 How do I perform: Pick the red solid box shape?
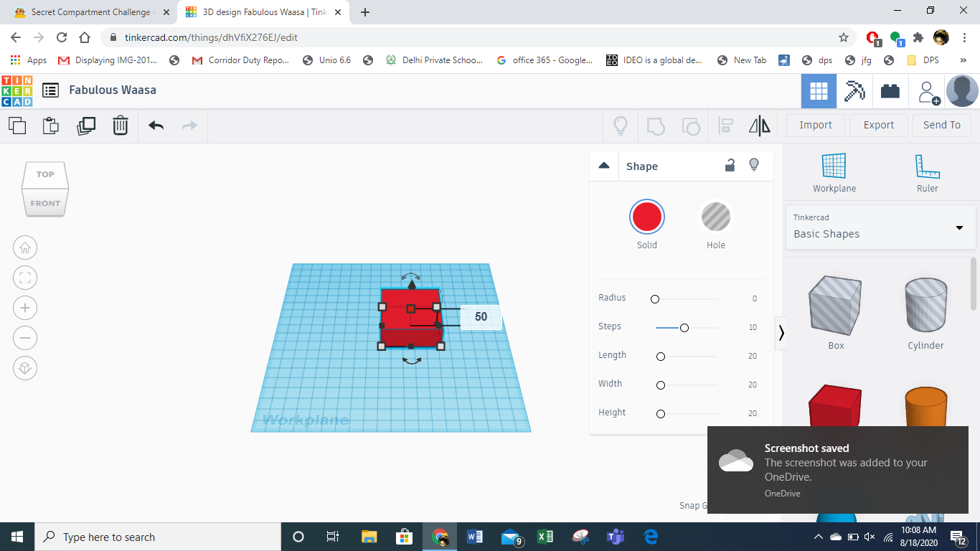coord(835,406)
